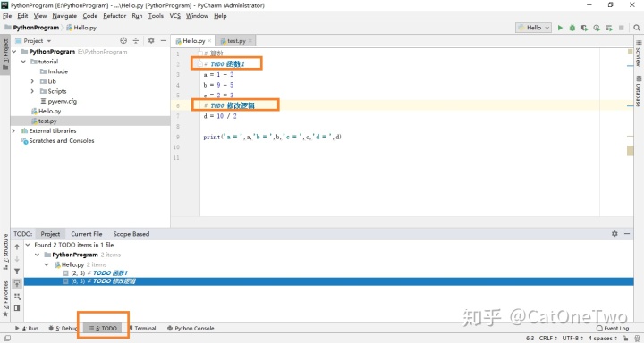
Task: Open UTF-8 encoding selector in status bar
Action: [572, 339]
